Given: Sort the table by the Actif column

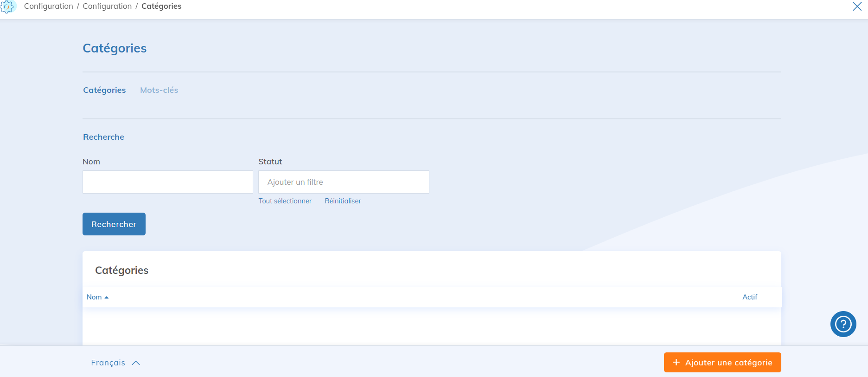Looking at the screenshot, I should click(749, 297).
